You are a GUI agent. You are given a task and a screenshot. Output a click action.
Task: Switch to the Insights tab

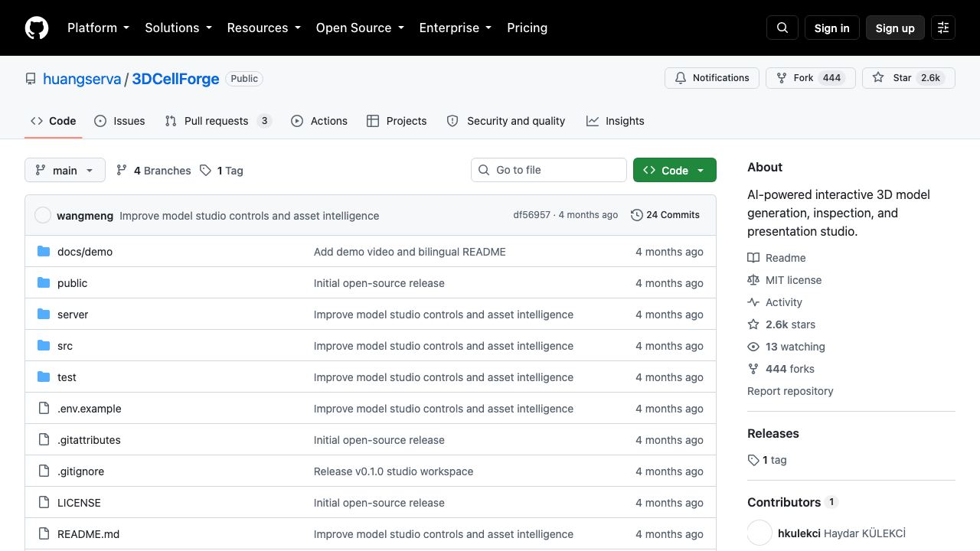(616, 121)
